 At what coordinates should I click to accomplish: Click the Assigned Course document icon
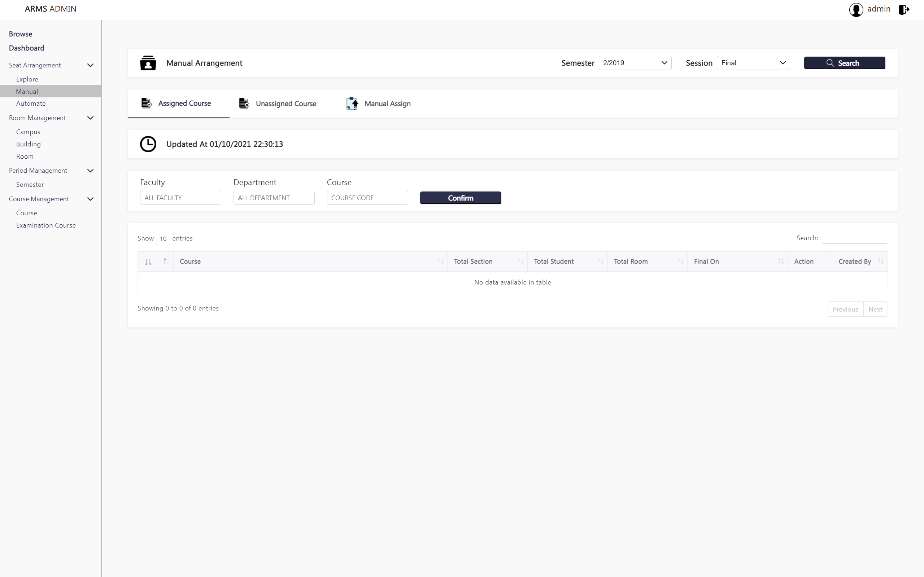146,103
